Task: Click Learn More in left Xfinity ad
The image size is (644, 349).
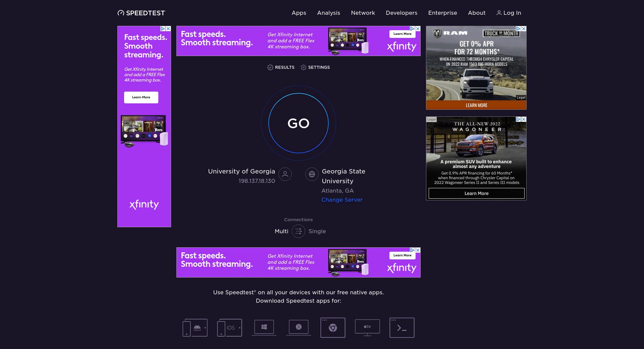Action: (141, 97)
